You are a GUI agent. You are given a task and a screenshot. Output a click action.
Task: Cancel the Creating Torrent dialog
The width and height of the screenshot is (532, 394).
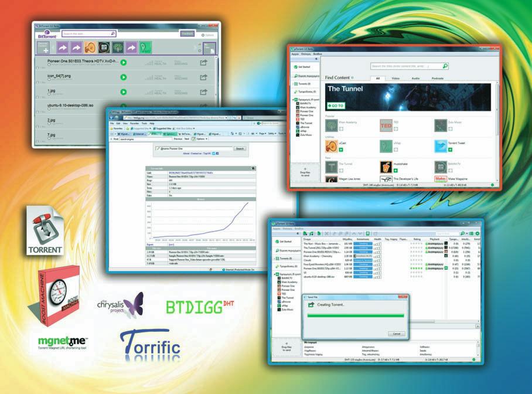click(397, 334)
